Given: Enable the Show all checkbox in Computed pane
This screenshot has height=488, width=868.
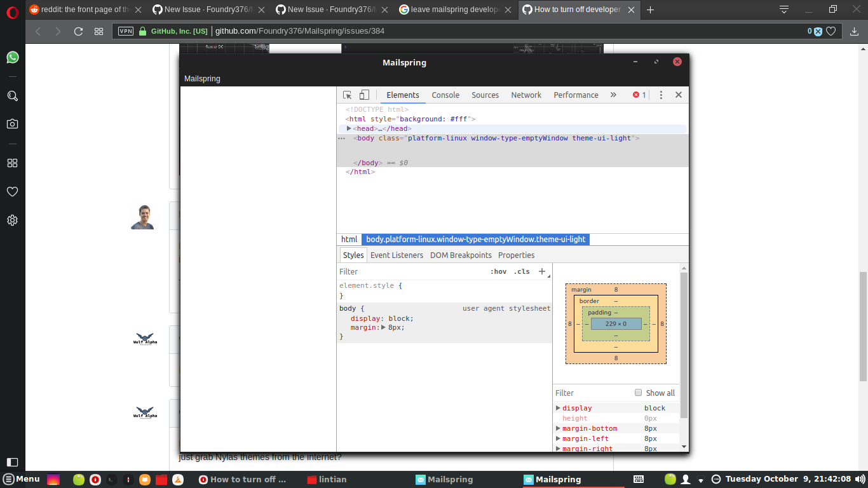Looking at the screenshot, I should coord(638,393).
